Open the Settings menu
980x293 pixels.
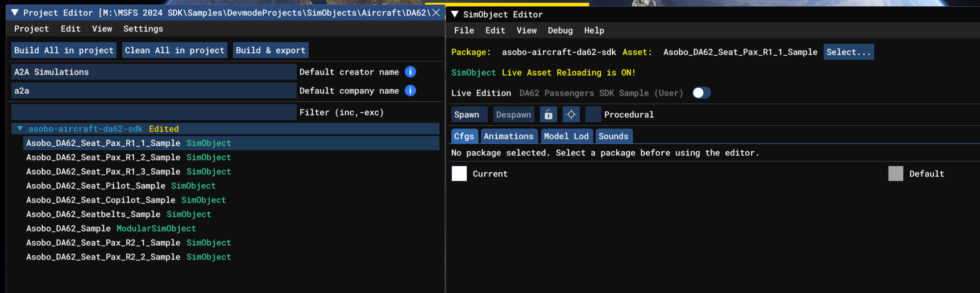[143, 28]
